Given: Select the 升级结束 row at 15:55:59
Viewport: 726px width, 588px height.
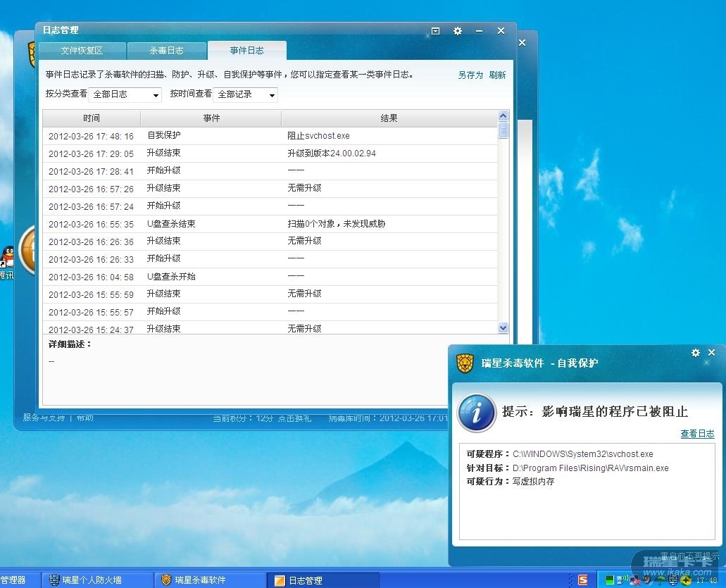Looking at the screenshot, I should [270, 294].
